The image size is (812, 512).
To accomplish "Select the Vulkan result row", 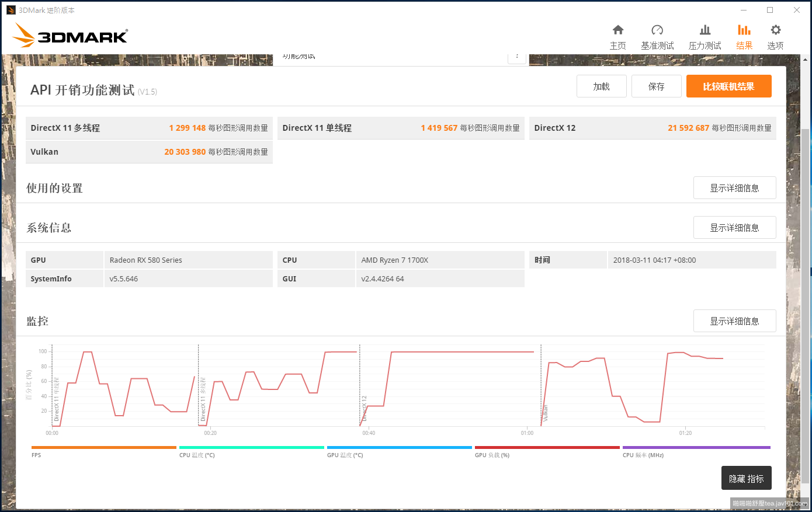I will (x=149, y=152).
